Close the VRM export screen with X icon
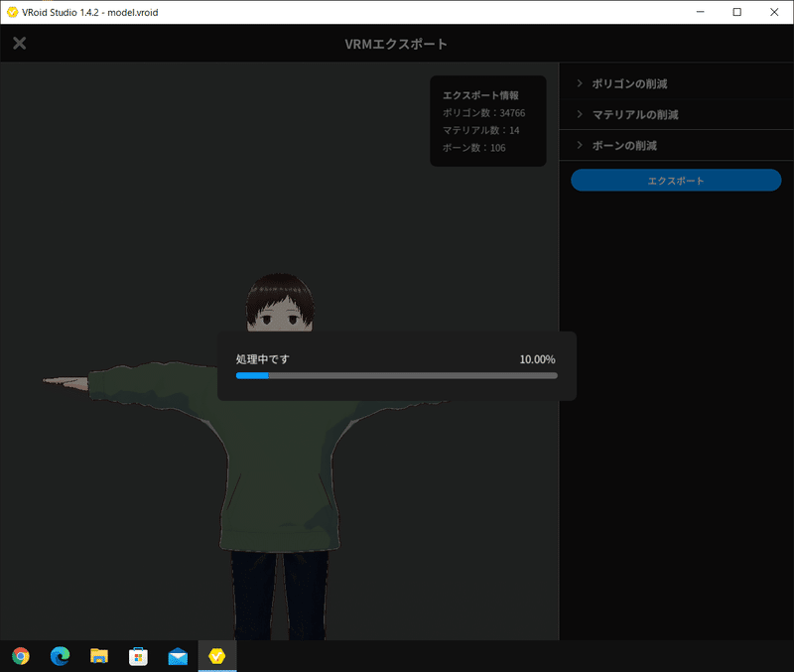Image resolution: width=794 pixels, height=672 pixels. pyautogui.click(x=19, y=43)
